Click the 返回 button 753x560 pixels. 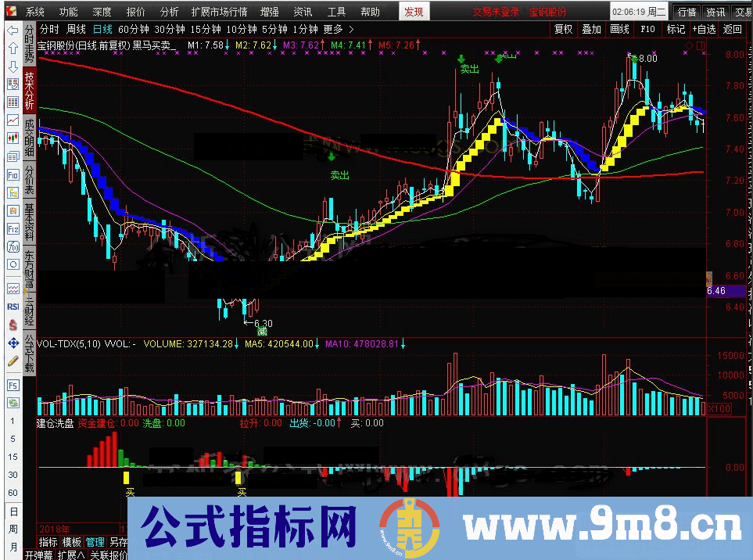tap(732, 28)
